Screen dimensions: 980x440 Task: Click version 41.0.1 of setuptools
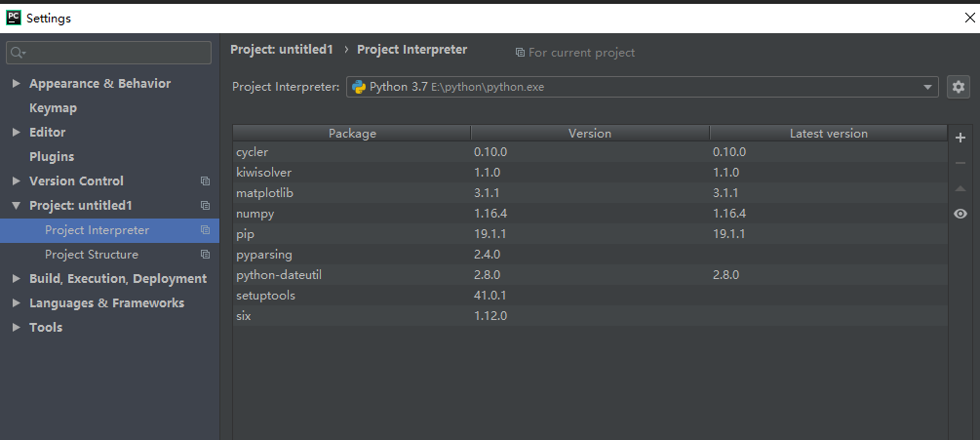pos(490,296)
